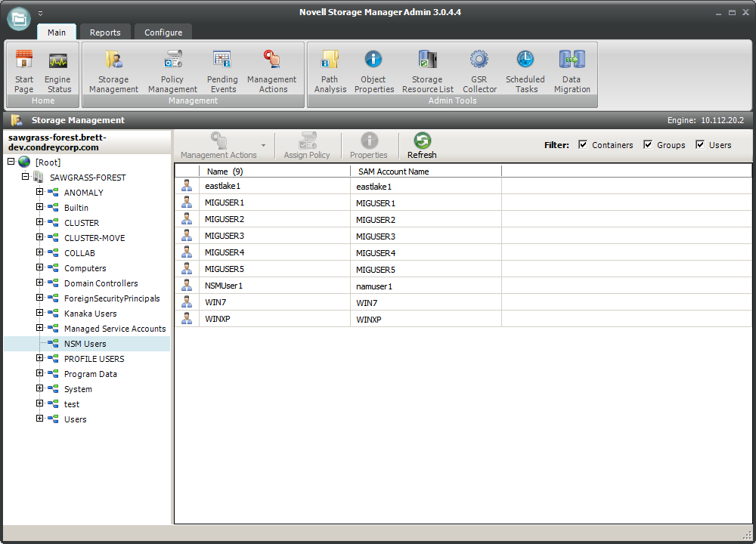Select the test tree item
The height and width of the screenshot is (544, 756).
72,404
